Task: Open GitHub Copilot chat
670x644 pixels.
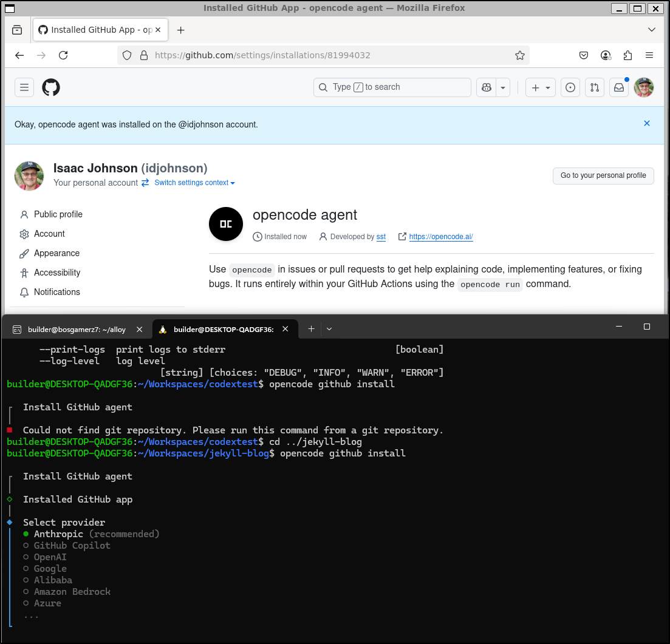Action: [x=487, y=87]
